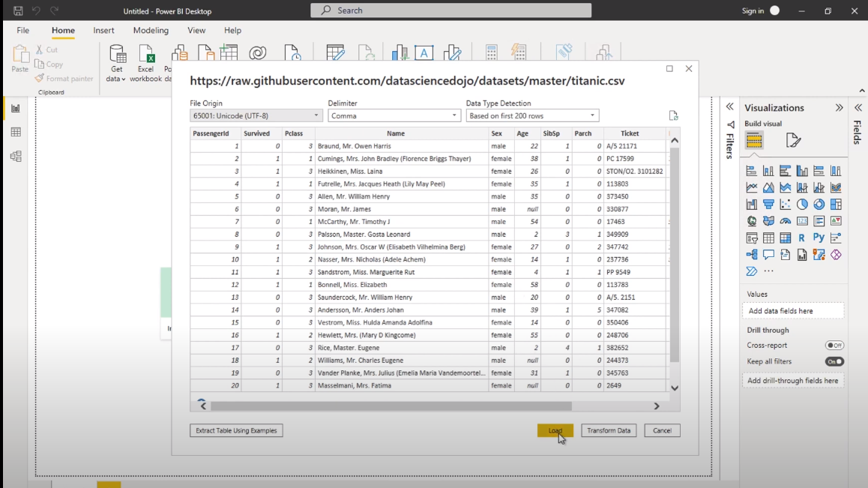Expand the Fields pane

(x=858, y=107)
